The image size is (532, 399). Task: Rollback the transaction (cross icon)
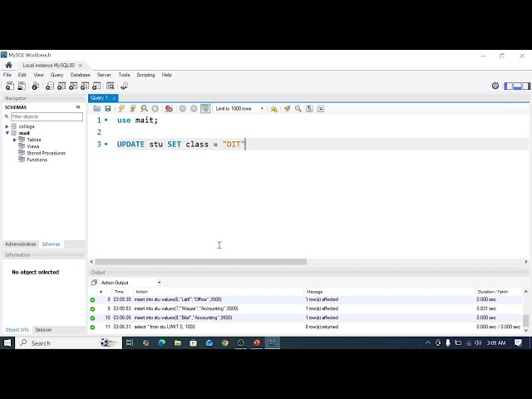pyautogui.click(x=194, y=109)
